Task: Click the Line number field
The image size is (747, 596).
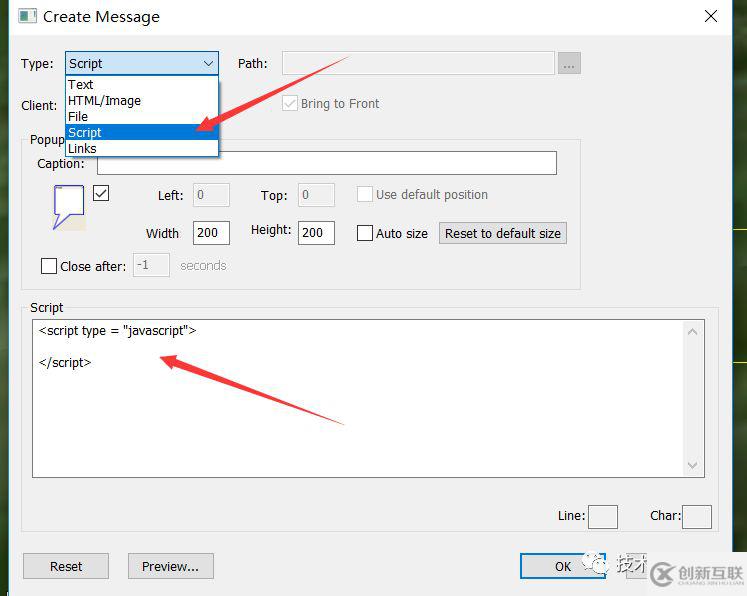Action: coord(603,517)
